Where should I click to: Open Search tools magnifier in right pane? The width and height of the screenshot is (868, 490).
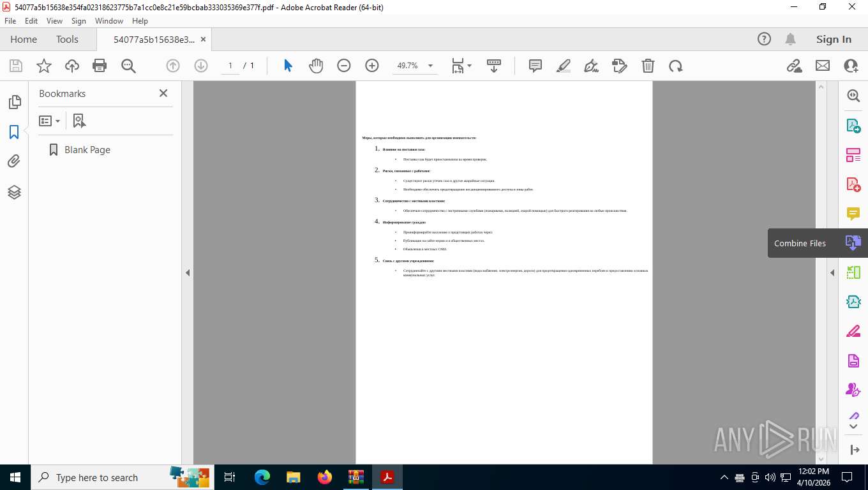coord(853,96)
